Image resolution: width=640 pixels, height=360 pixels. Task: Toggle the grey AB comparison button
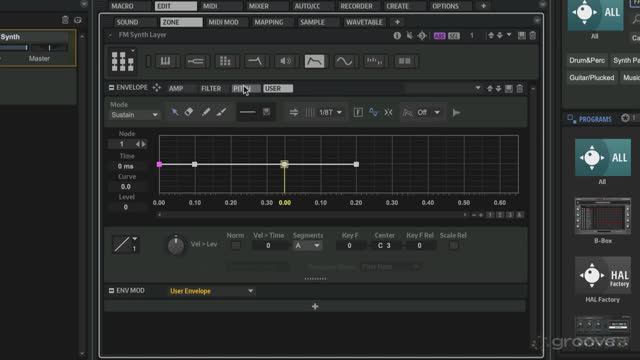point(454,36)
